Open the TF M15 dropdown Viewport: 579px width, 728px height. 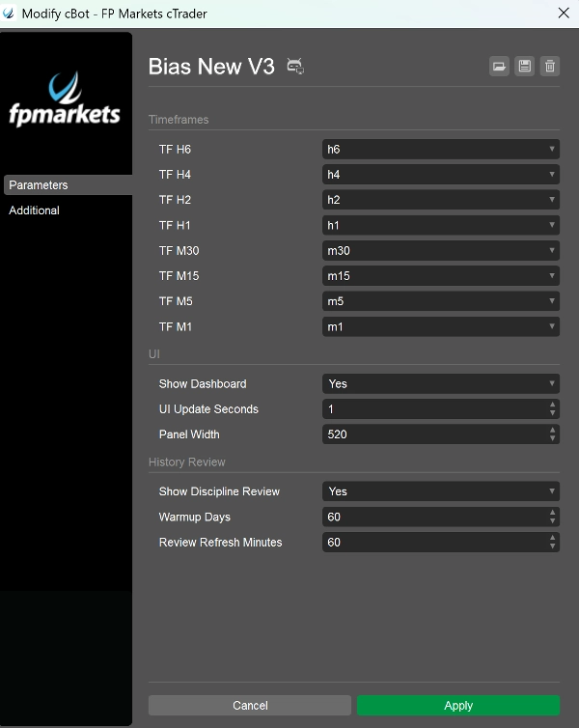pos(441,276)
